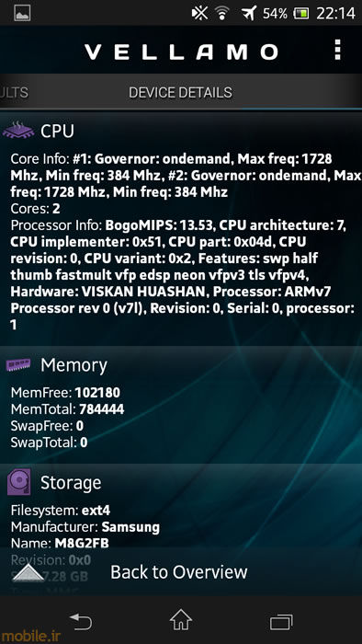This screenshot has width=362, height=644.
Task: Tap the vibrate/mute status icon
Action: pyautogui.click(x=199, y=13)
